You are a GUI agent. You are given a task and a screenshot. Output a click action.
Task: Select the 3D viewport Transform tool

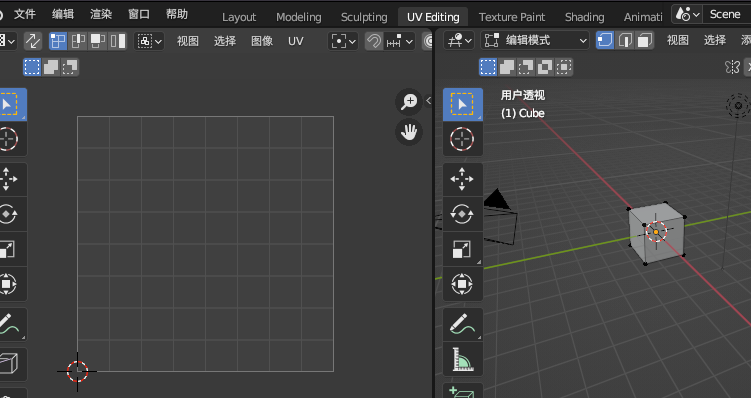tap(463, 284)
